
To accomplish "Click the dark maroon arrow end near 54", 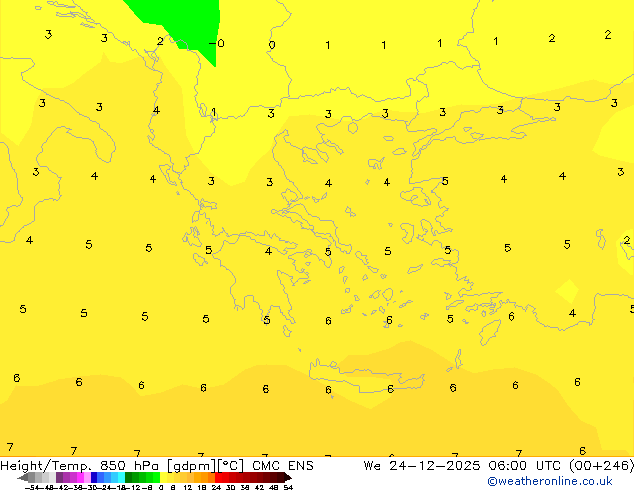I will click(x=288, y=478).
